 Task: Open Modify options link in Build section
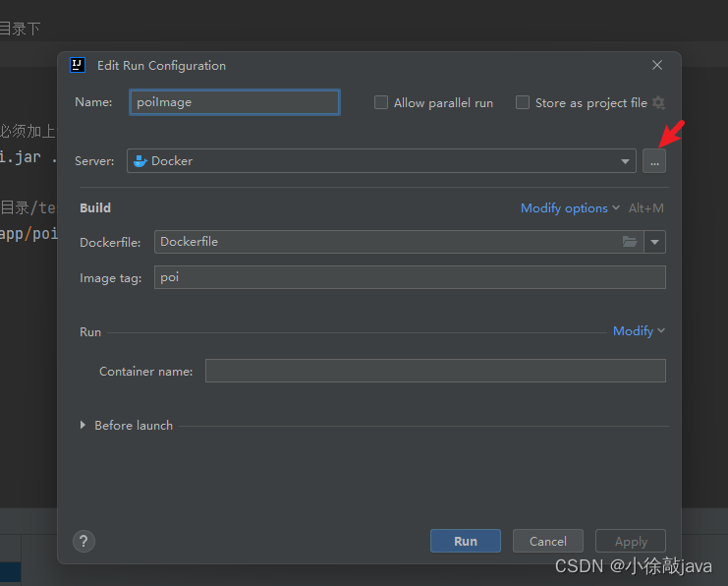(570, 208)
